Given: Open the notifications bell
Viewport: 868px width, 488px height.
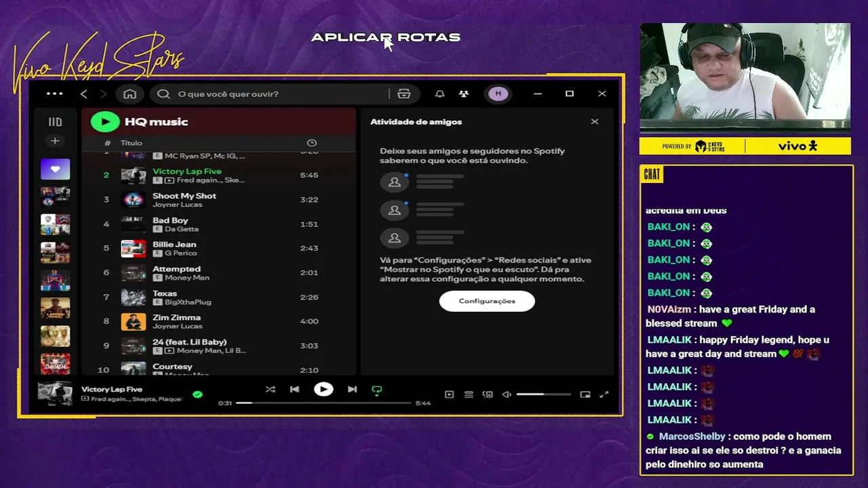Looking at the screenshot, I should point(439,94).
